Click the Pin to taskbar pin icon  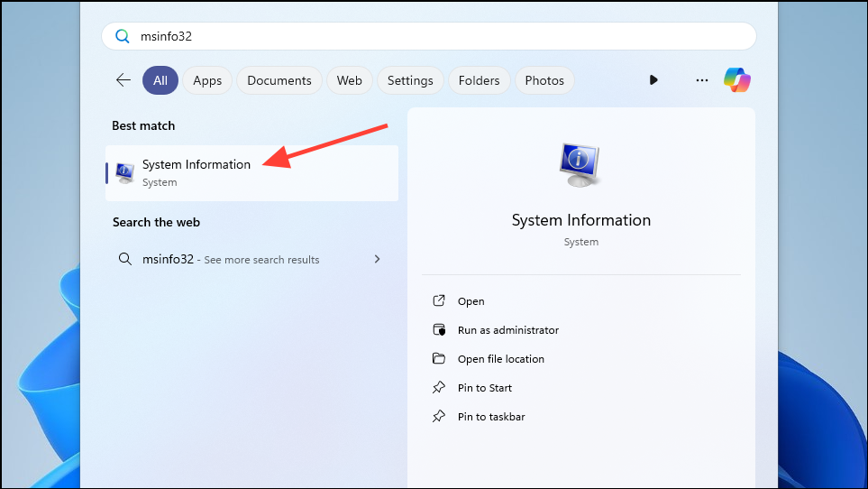point(439,417)
